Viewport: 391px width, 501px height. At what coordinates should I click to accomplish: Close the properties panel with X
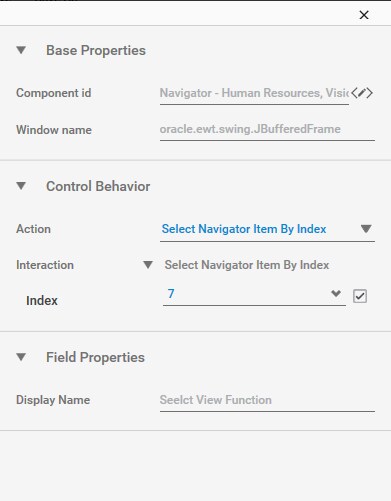pos(364,15)
